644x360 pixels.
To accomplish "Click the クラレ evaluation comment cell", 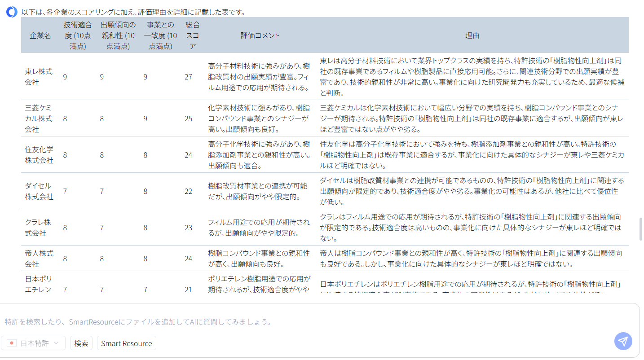I will click(260, 228).
